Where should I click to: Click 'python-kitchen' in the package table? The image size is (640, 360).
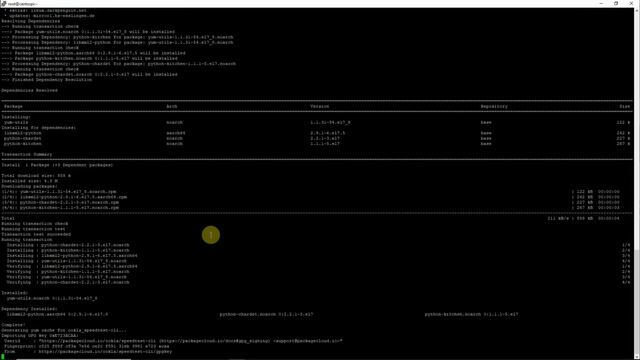23,144
